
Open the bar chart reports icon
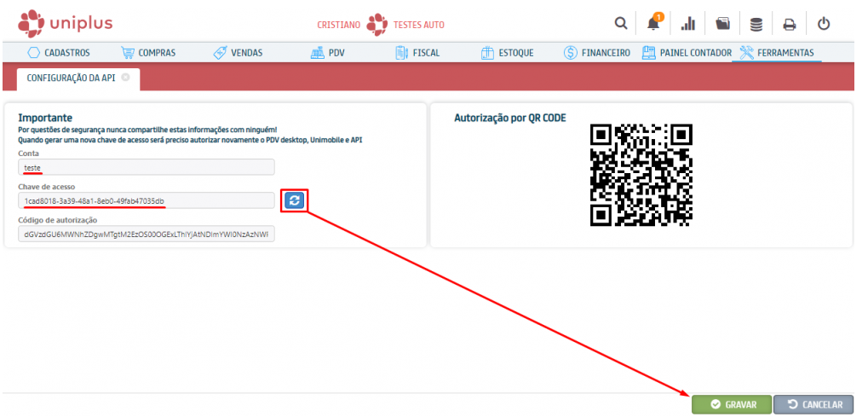coord(688,24)
